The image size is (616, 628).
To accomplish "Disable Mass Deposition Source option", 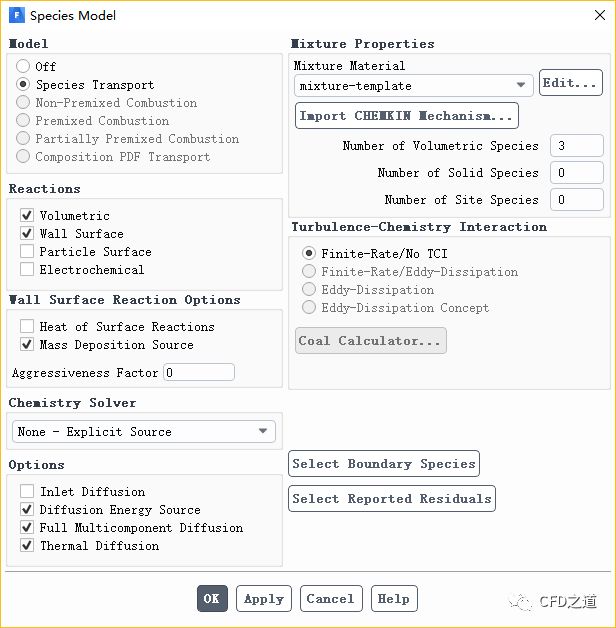I will click(x=27, y=344).
